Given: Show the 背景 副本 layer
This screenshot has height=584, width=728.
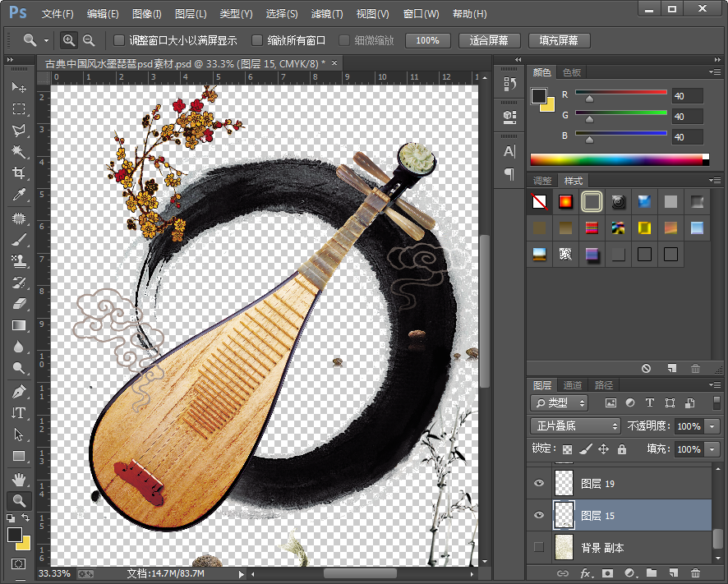Looking at the screenshot, I should click(x=539, y=547).
